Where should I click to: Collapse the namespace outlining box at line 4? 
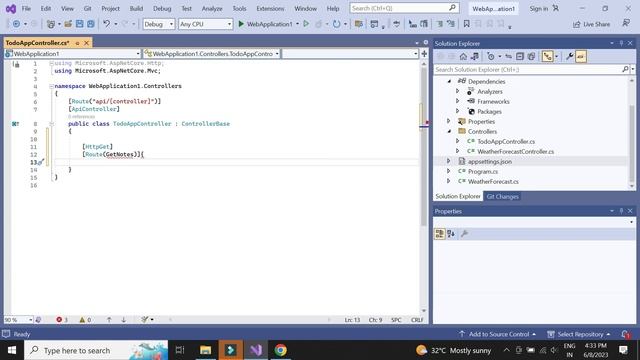point(51,86)
